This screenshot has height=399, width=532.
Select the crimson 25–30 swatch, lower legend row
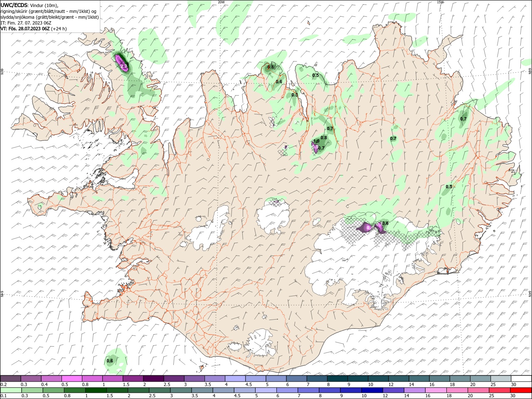tap(499, 390)
